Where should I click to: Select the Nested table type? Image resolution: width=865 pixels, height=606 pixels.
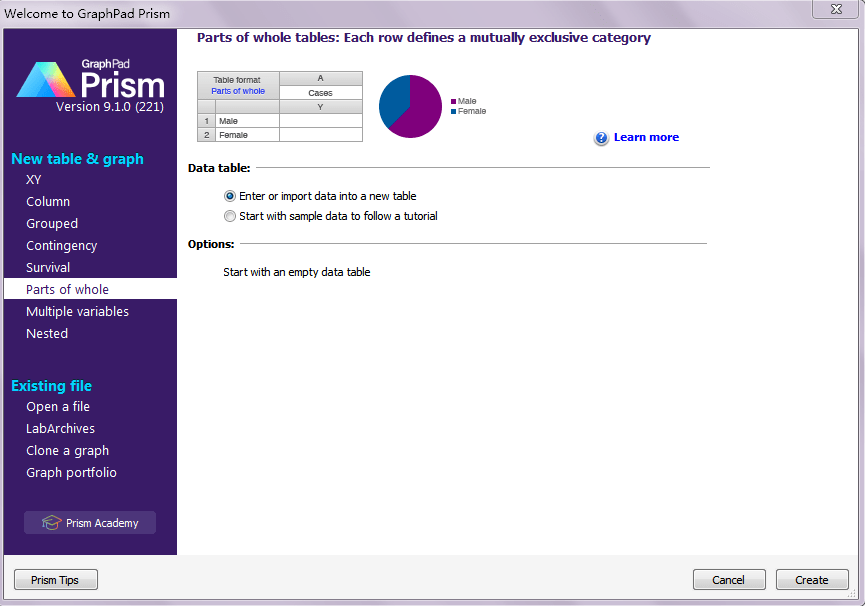[x=47, y=334]
